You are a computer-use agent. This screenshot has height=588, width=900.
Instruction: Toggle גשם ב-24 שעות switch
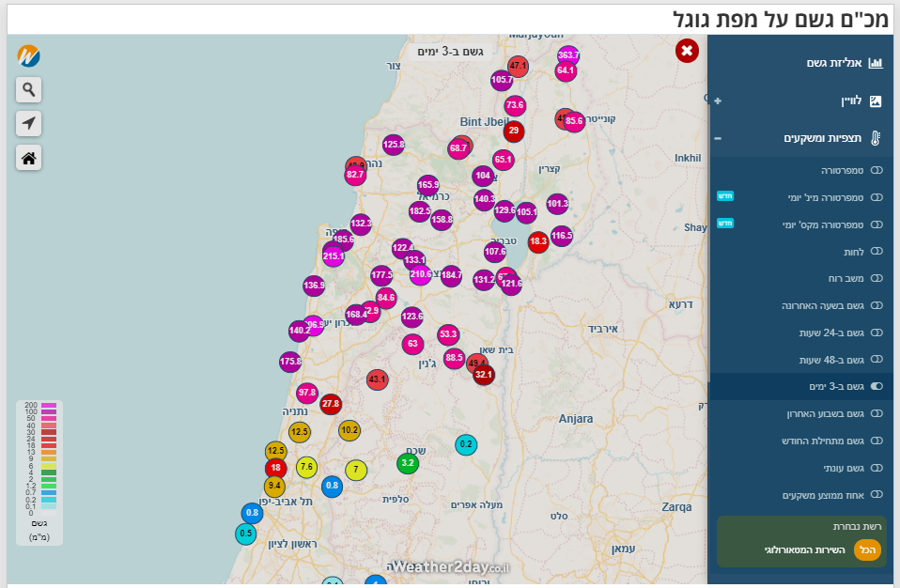point(877,333)
